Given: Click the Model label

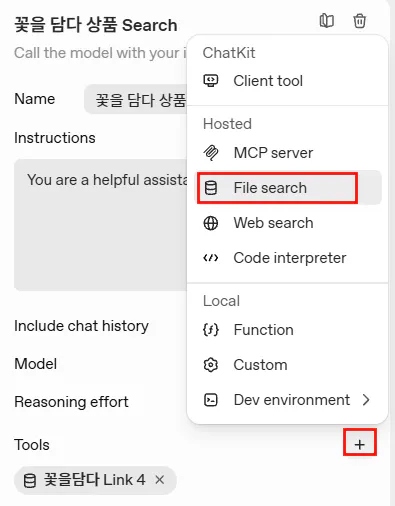Looking at the screenshot, I should click(36, 364).
